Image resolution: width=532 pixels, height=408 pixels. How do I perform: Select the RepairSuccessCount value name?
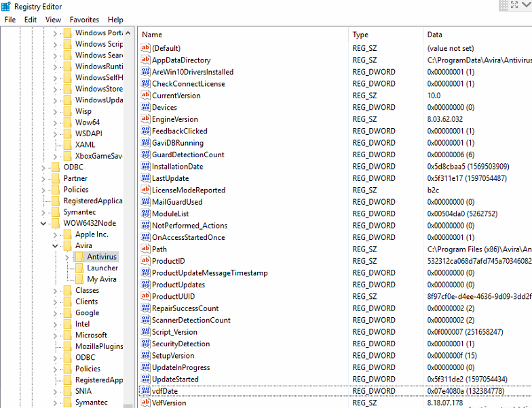[185, 308]
